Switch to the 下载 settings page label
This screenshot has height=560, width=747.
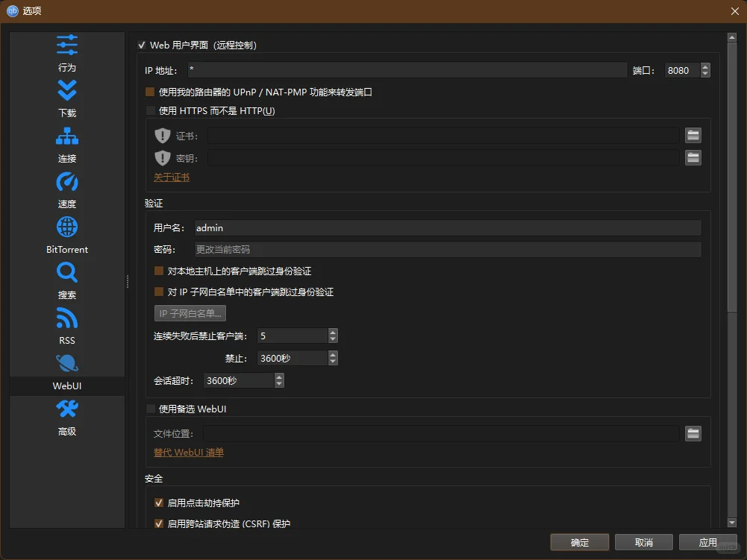tap(66, 113)
